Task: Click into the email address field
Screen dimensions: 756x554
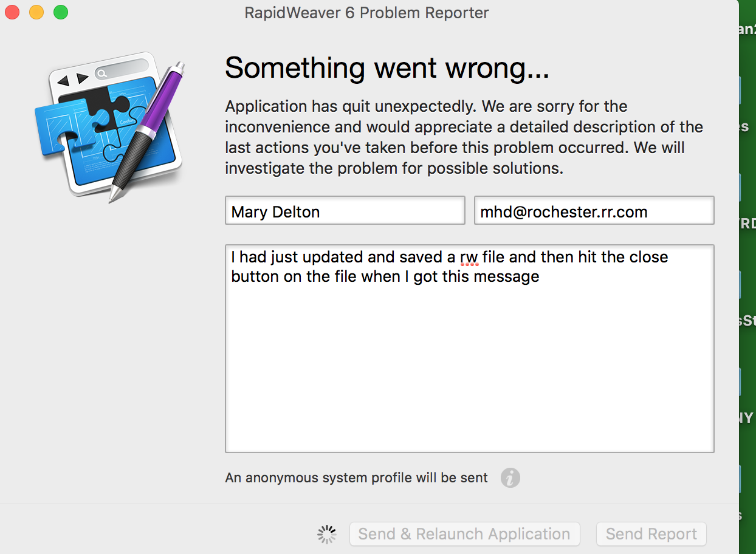Action: tap(593, 211)
